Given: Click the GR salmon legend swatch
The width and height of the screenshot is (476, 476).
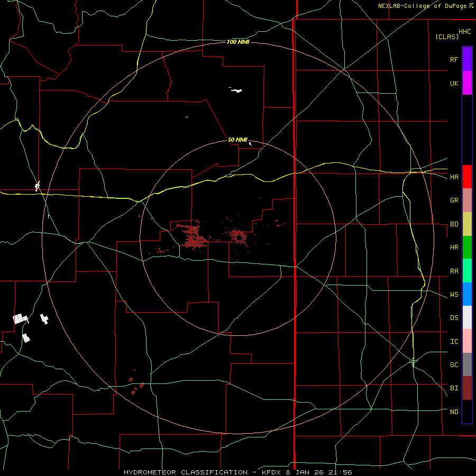Looking at the screenshot, I should pos(467,200).
